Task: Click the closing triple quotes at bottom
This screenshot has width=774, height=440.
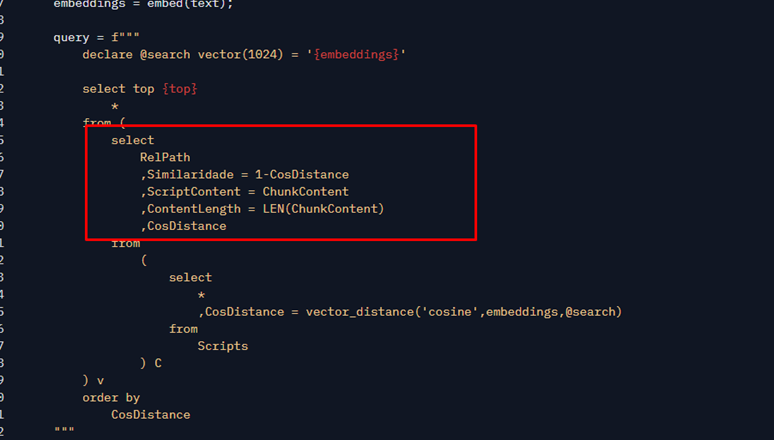Action: click(x=64, y=431)
